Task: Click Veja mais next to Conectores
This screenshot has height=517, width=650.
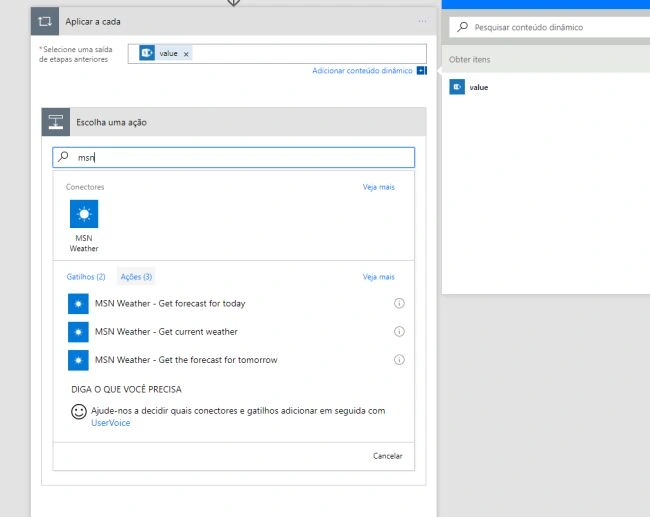Action: coord(378,187)
